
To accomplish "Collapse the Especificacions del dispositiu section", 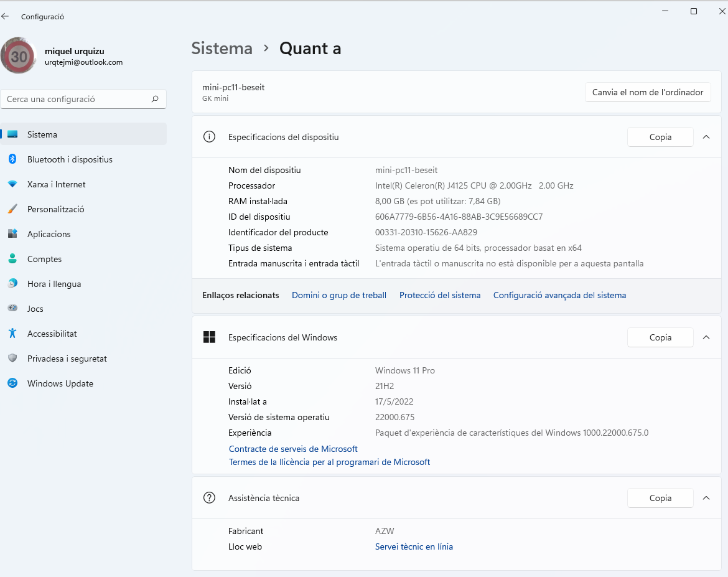I will coord(706,137).
